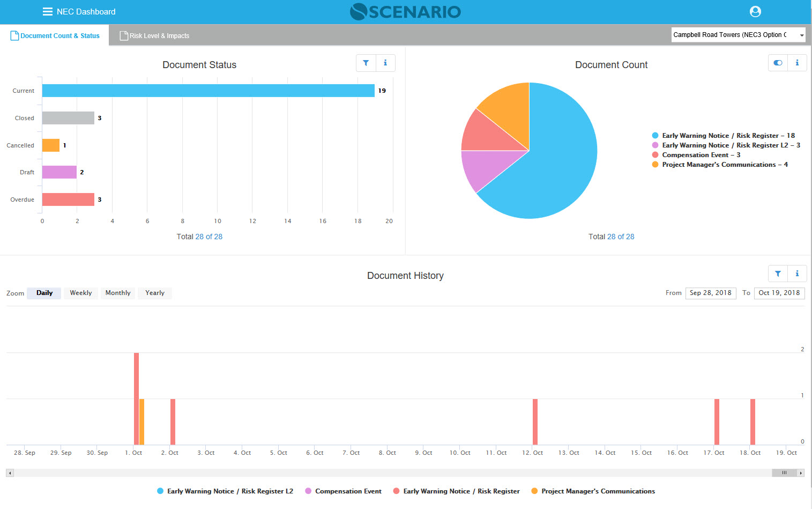Open the Document History filter icon
This screenshot has width=812, height=509.
[x=778, y=274]
